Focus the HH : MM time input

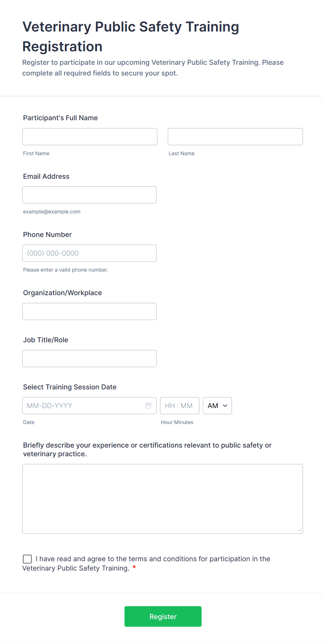tap(179, 406)
